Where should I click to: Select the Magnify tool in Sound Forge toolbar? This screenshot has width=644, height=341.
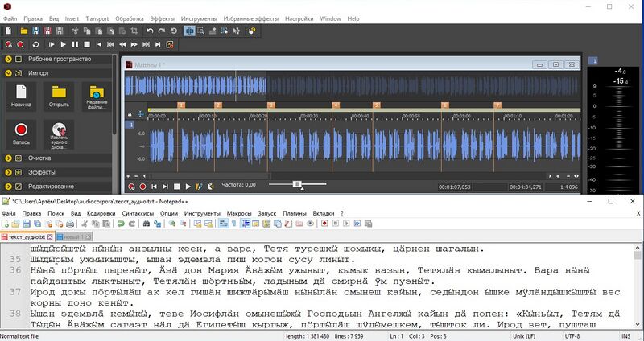(200, 31)
